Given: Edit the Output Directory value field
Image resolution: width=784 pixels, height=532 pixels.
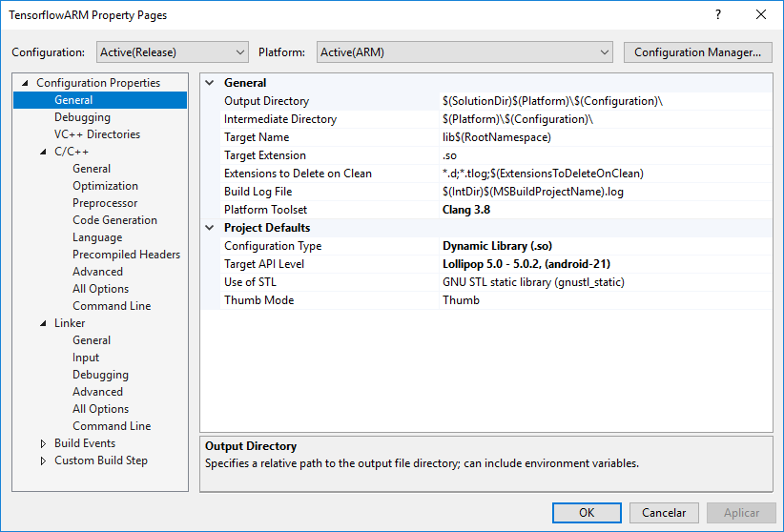Looking at the screenshot, I should tap(606, 101).
